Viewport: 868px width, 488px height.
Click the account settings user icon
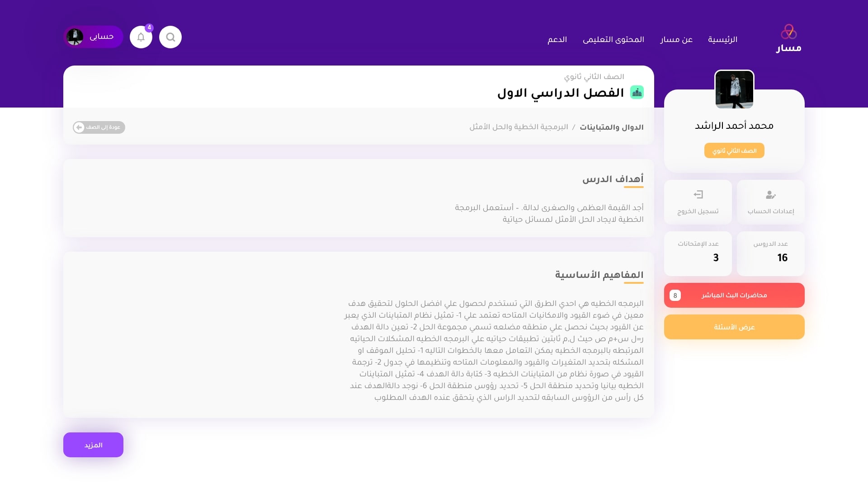coord(771,195)
